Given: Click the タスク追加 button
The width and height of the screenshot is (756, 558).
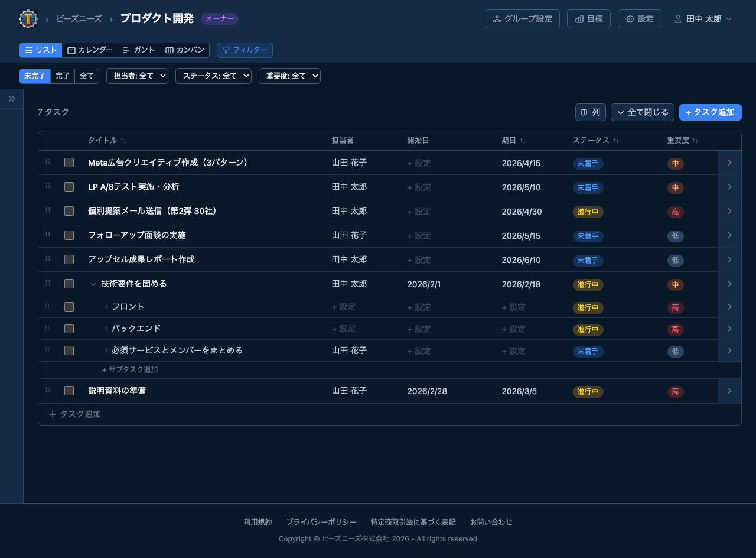Looking at the screenshot, I should point(710,112).
